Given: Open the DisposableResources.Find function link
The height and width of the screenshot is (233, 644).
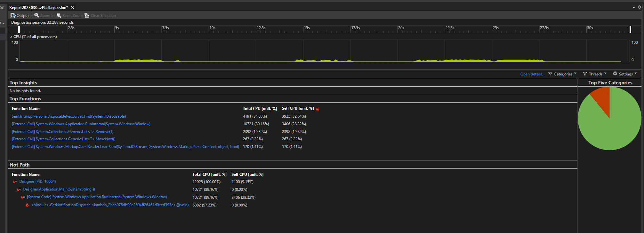Looking at the screenshot, I should [x=69, y=116].
